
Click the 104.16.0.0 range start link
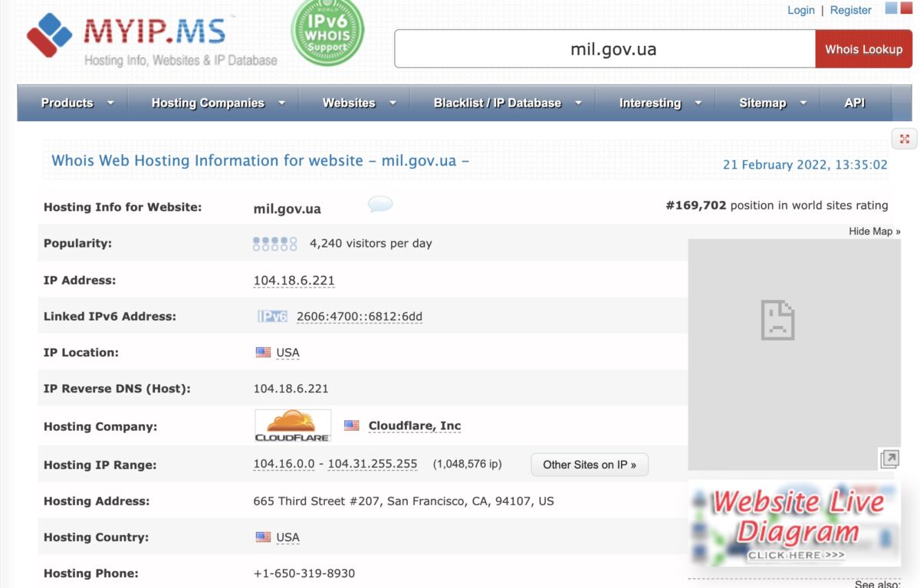click(x=284, y=464)
